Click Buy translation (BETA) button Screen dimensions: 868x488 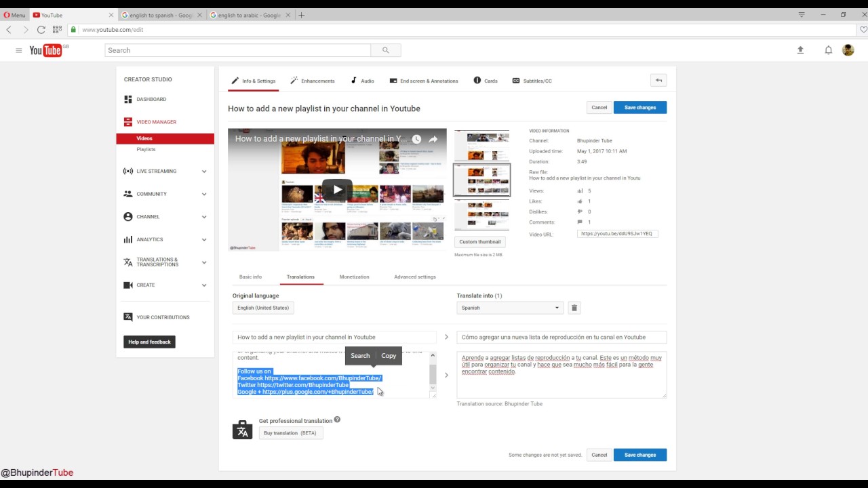point(290,433)
